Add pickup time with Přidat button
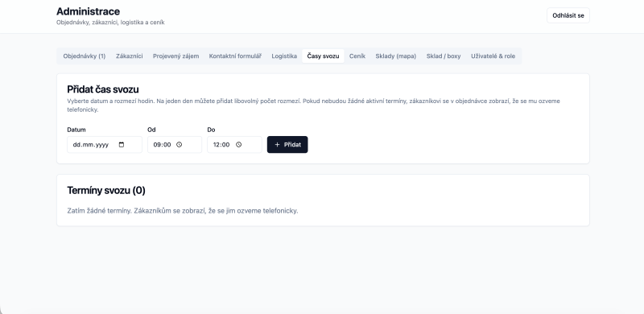The height and width of the screenshot is (314, 644). tap(287, 145)
